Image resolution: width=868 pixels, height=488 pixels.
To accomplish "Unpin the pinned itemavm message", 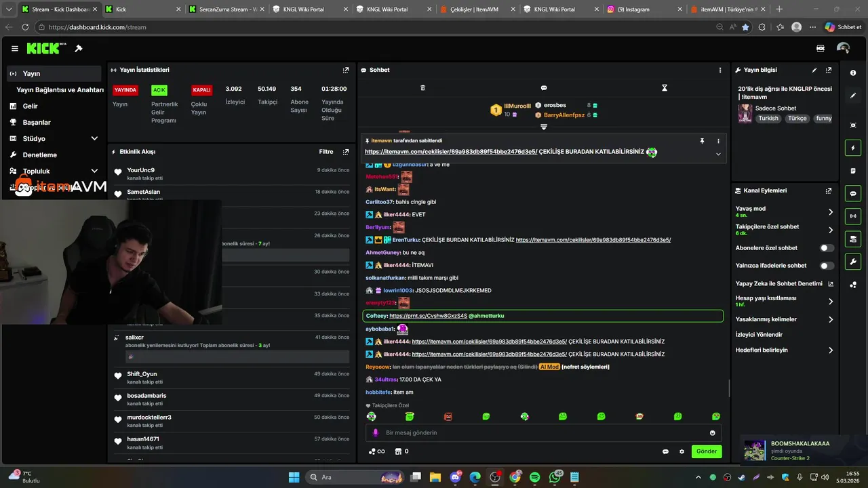I will [x=703, y=141].
